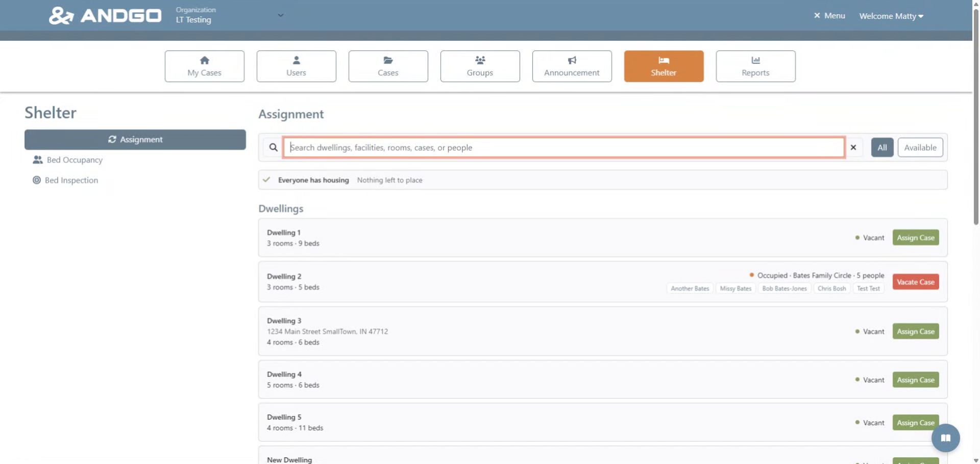Filter to Available dwellings
The image size is (980, 464).
pos(920,147)
